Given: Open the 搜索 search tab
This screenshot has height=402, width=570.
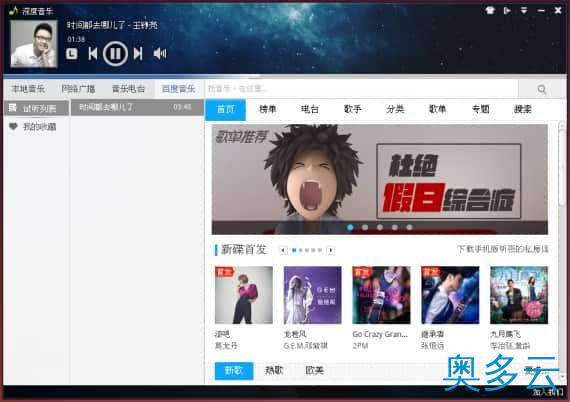Looking at the screenshot, I should click(523, 109).
